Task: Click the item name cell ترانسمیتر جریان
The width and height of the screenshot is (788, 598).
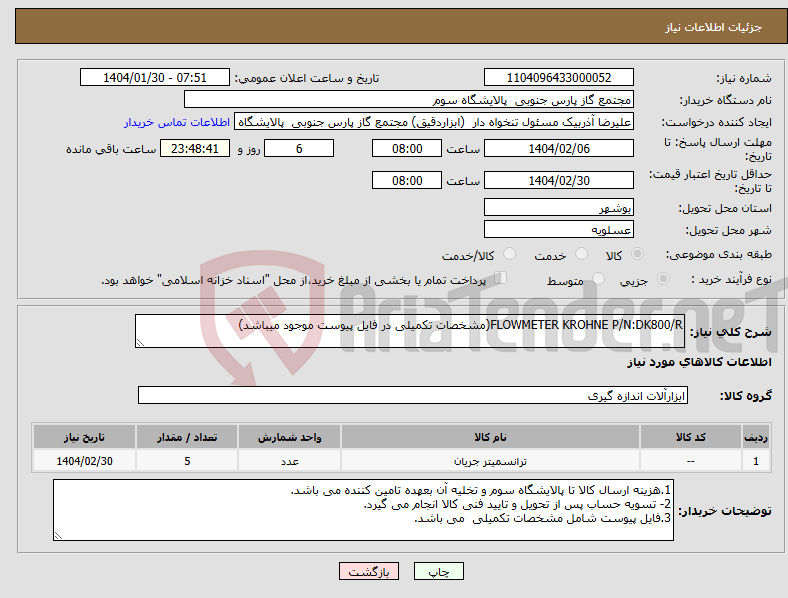Action: pyautogui.click(x=490, y=461)
